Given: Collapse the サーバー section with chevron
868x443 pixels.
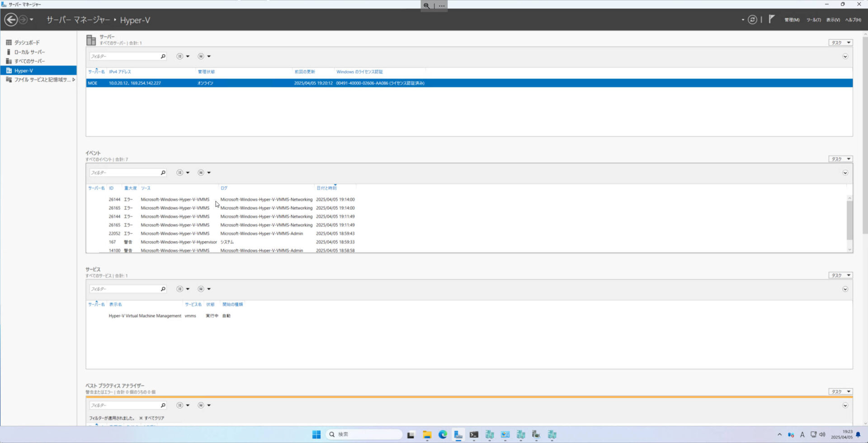Looking at the screenshot, I should 845,57.
